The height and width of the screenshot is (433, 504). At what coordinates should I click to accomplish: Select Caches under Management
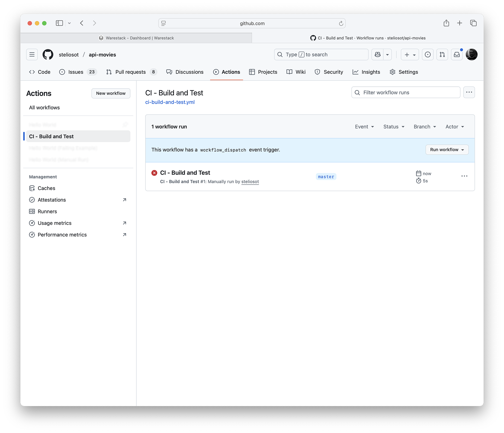[46, 188]
